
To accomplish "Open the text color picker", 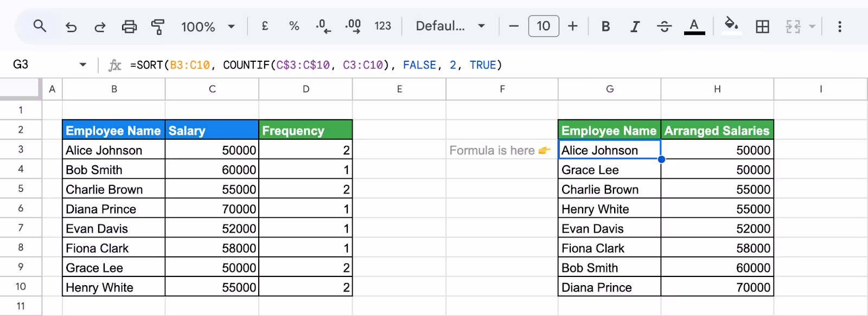I will [694, 26].
